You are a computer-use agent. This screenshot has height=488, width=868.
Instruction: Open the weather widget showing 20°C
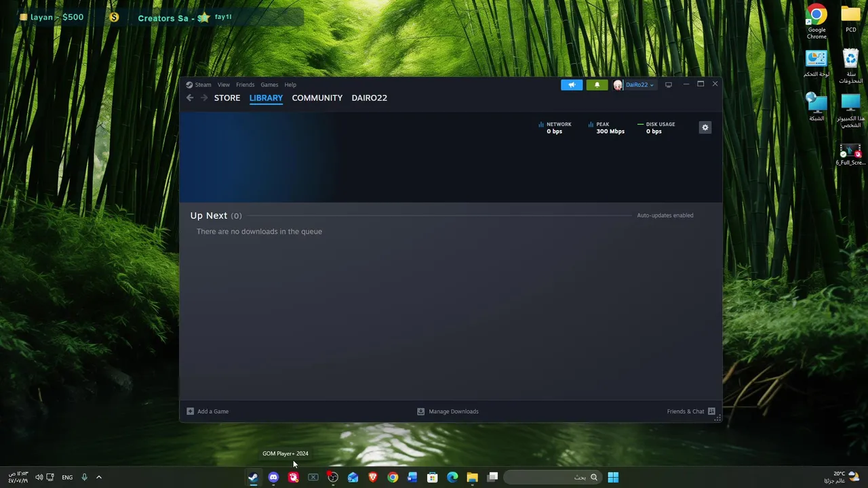[841, 477]
